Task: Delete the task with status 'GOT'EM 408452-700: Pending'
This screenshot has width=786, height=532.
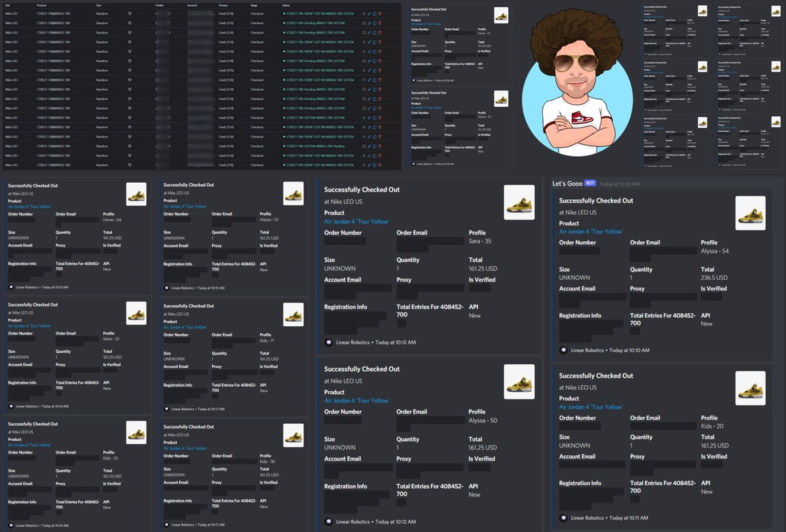Action: pos(380,146)
